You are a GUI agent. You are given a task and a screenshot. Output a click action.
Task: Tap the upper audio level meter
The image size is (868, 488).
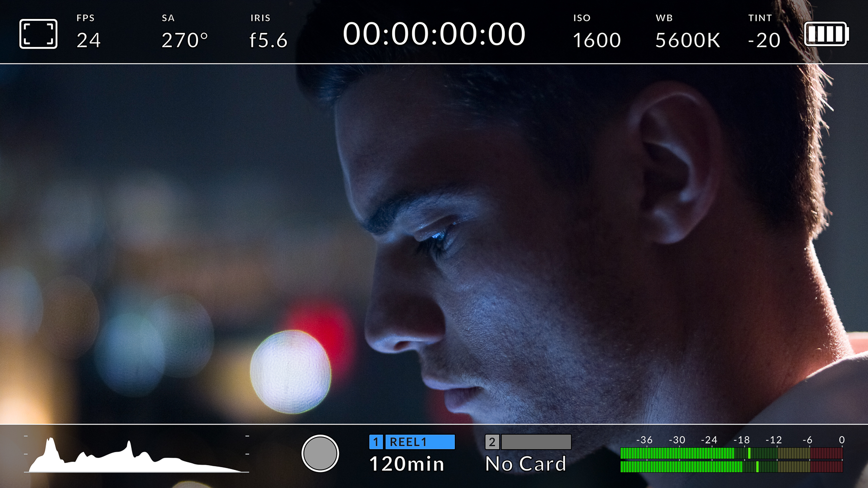coord(732,454)
